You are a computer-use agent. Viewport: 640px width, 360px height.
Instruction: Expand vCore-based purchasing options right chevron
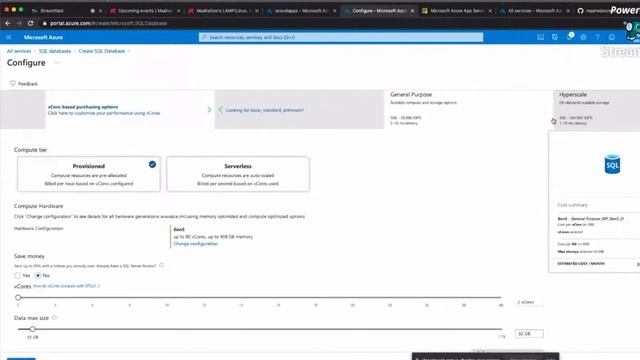(x=209, y=110)
